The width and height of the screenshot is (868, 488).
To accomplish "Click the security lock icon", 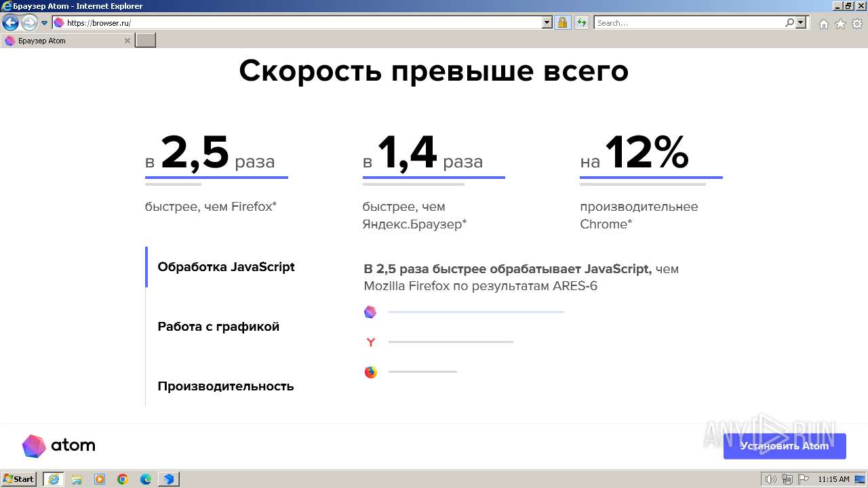I will pyautogui.click(x=562, y=22).
